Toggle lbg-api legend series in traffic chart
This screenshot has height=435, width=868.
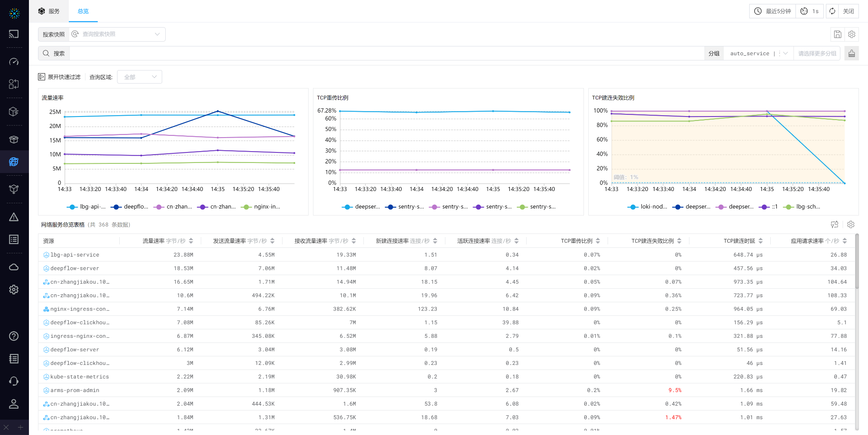(86, 207)
